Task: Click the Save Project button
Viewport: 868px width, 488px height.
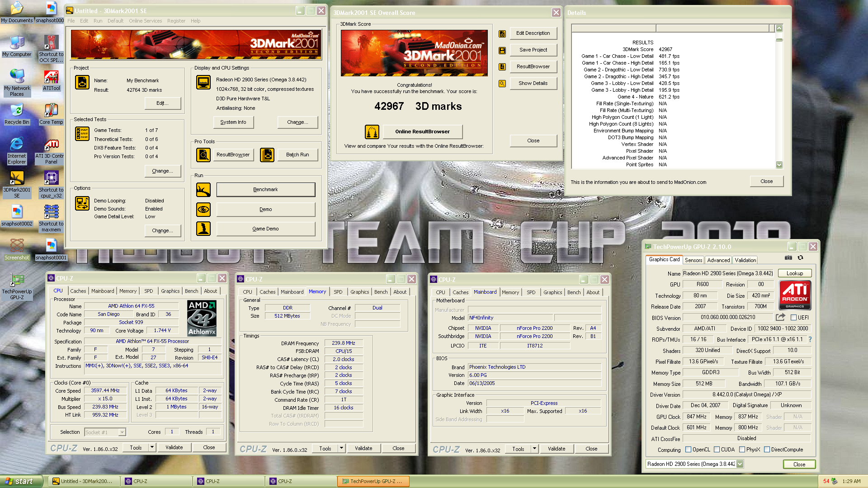Action: pos(533,50)
